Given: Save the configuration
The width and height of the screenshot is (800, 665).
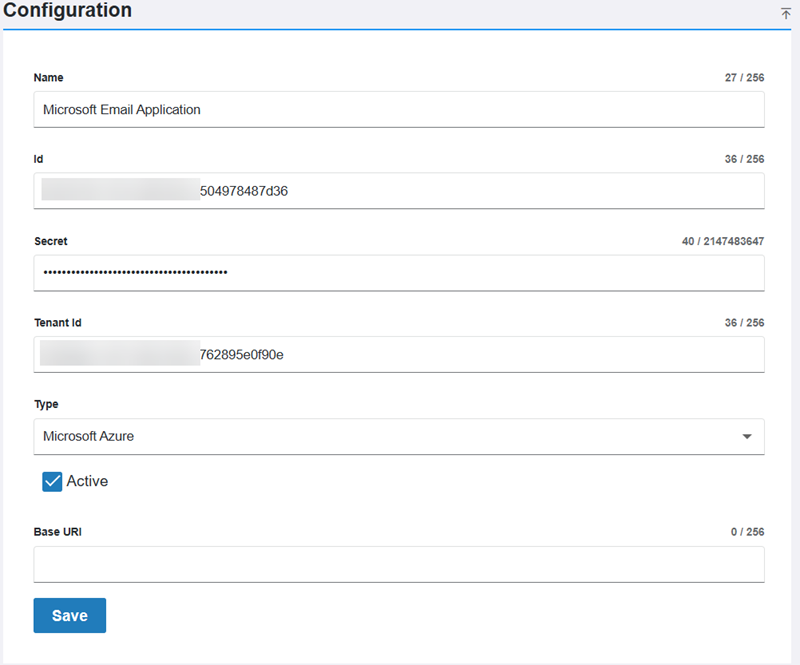Looking at the screenshot, I should coord(70,615).
